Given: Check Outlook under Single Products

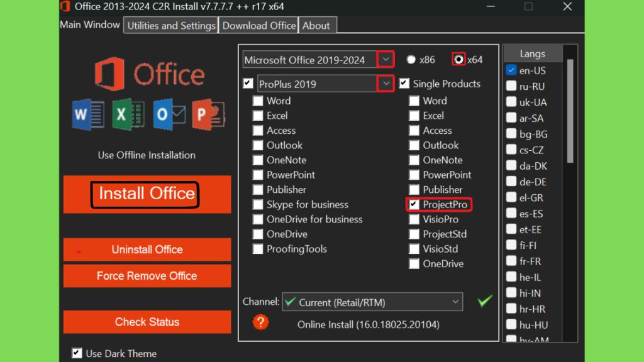Looking at the screenshot, I should tap(414, 145).
